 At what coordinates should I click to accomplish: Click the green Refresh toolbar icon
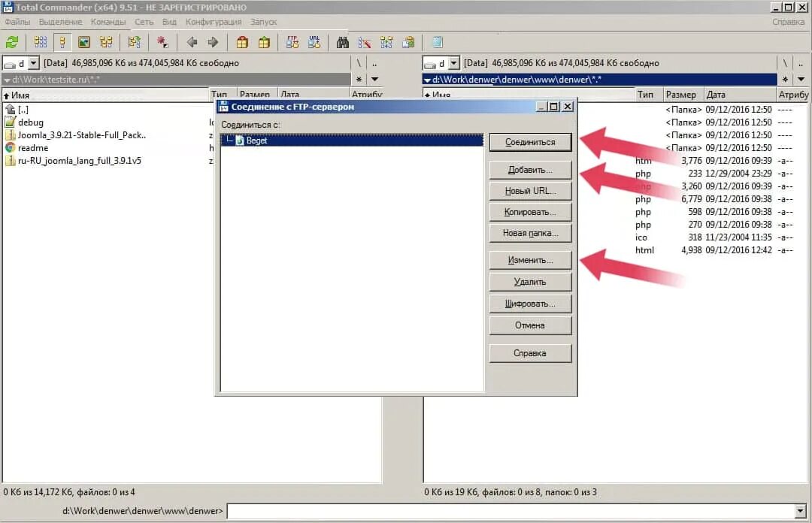coord(12,42)
